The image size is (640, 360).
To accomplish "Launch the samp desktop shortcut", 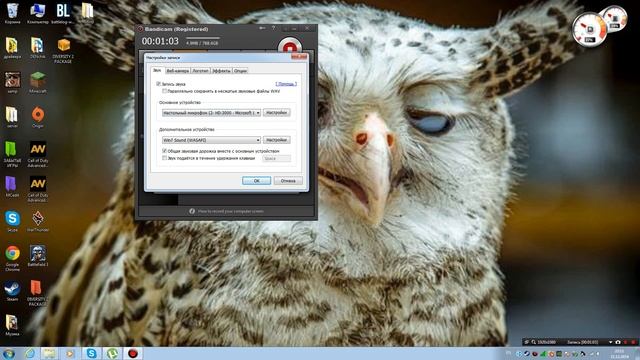I will click(x=12, y=83).
